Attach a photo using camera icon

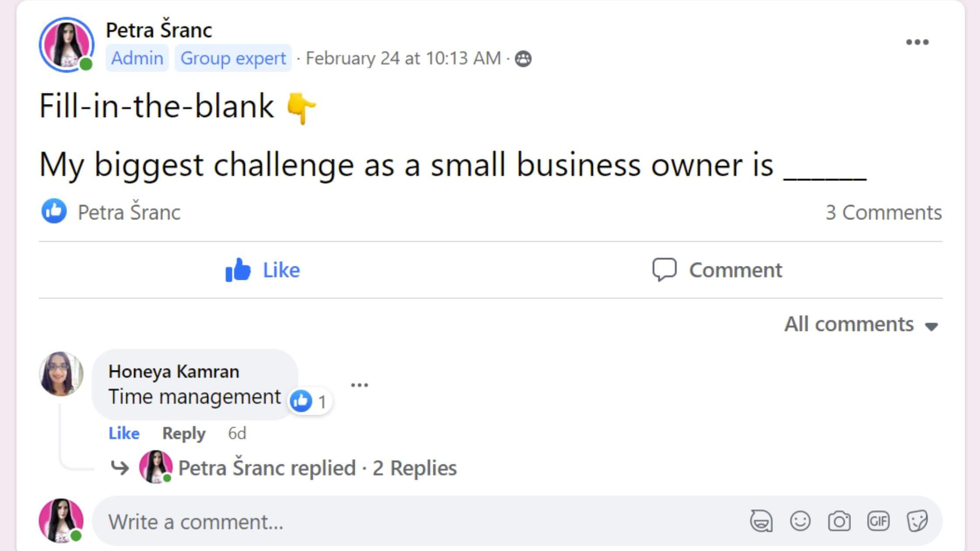point(839,521)
